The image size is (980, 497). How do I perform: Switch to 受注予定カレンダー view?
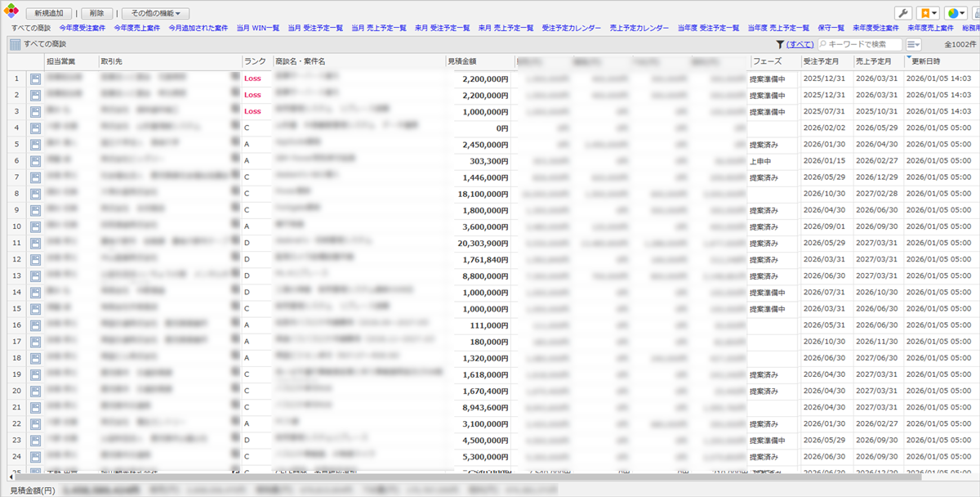(x=571, y=28)
